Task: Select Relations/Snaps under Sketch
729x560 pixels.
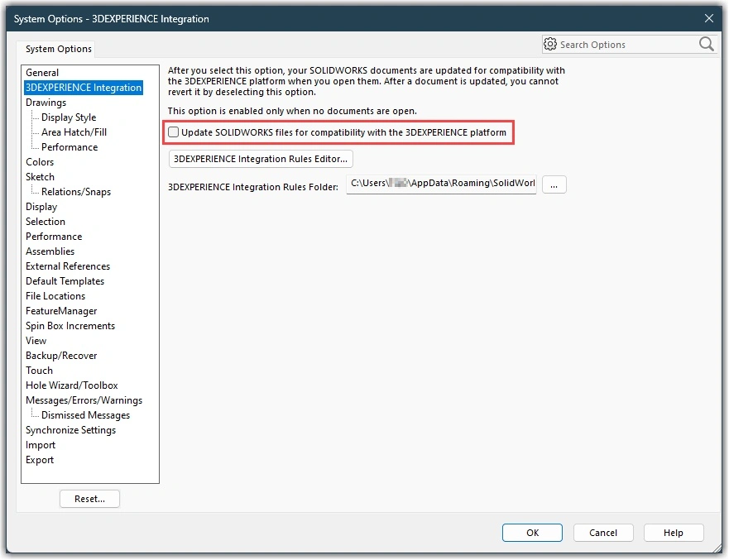Action: pos(76,192)
